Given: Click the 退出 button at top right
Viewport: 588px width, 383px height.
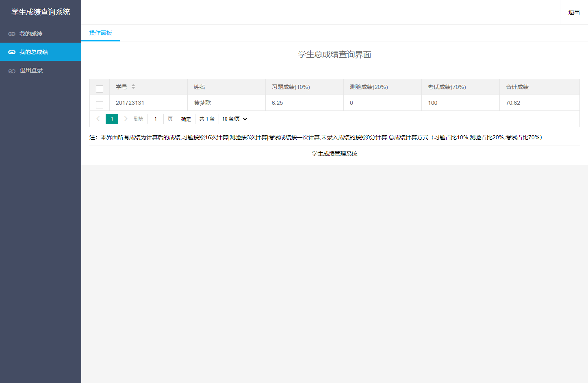Looking at the screenshot, I should pyautogui.click(x=573, y=12).
